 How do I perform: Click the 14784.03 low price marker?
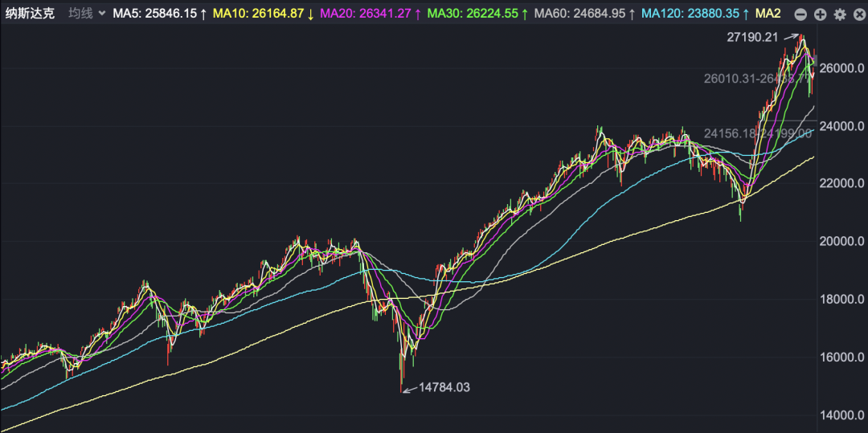tap(444, 388)
